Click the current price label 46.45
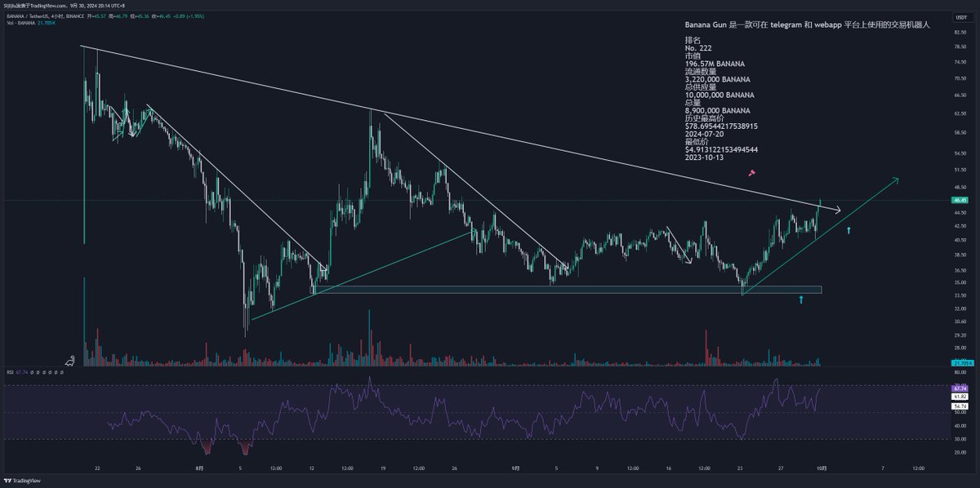 pyautogui.click(x=960, y=200)
